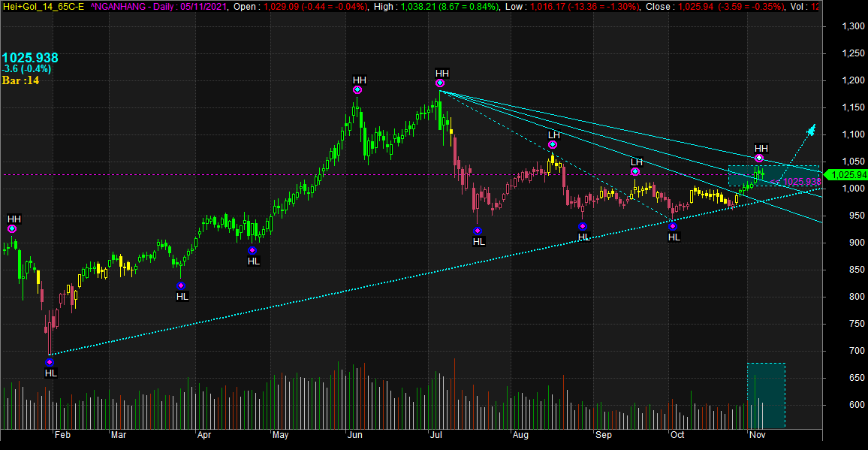Click the HH marker at the November high
This screenshot has width=868, height=450.
[x=759, y=159]
